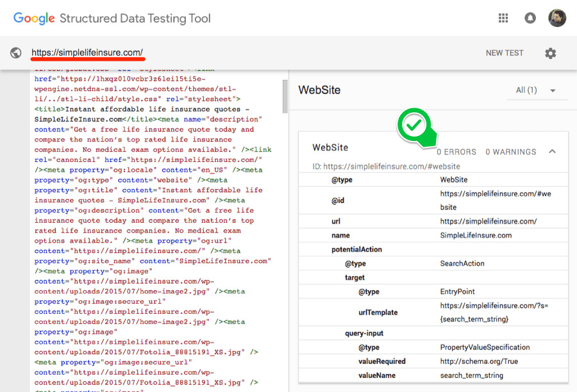Open settings via the gear icon
Image resolution: width=577 pixels, height=392 pixels.
pyautogui.click(x=550, y=53)
